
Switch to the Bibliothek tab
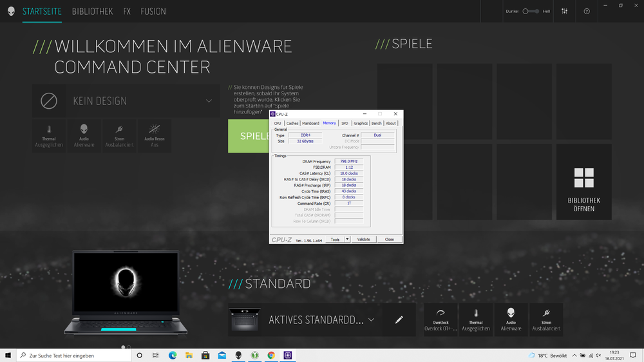click(92, 12)
